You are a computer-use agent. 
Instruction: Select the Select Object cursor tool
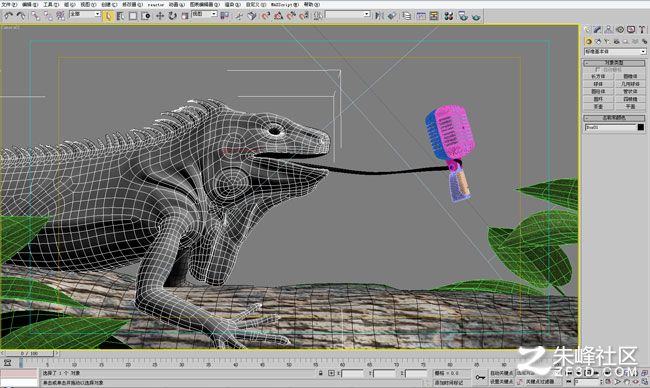pos(108,16)
